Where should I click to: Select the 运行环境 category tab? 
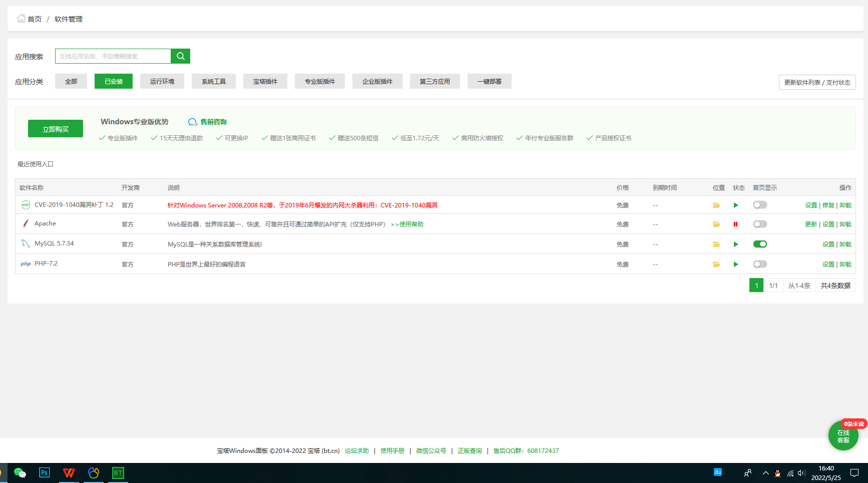[x=162, y=81]
